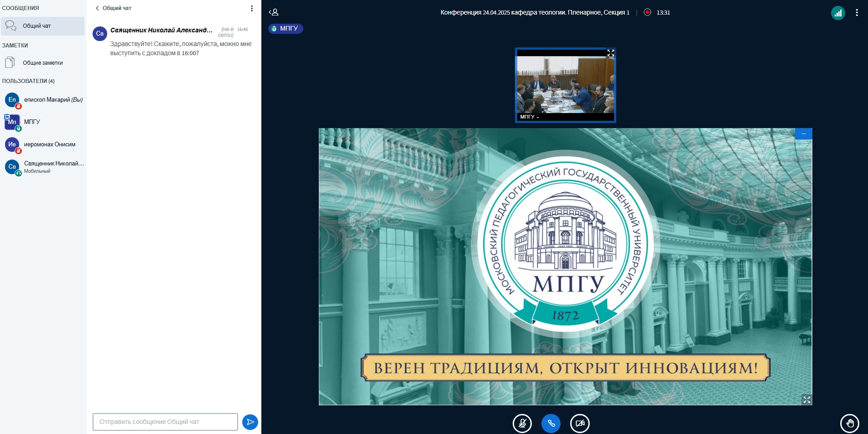Send the chat message with arrow button
The image size is (868, 434).
250,422
